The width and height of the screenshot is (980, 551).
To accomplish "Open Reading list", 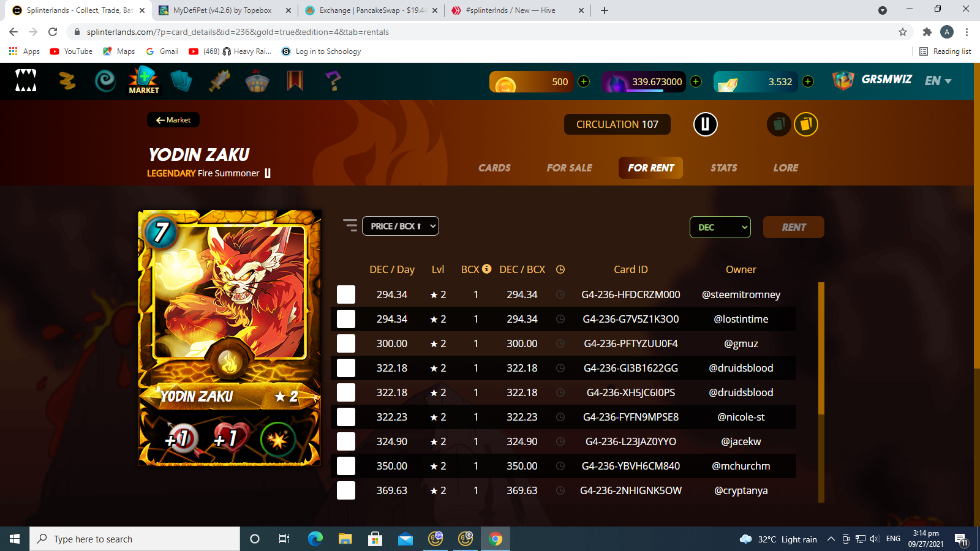I will tap(945, 51).
